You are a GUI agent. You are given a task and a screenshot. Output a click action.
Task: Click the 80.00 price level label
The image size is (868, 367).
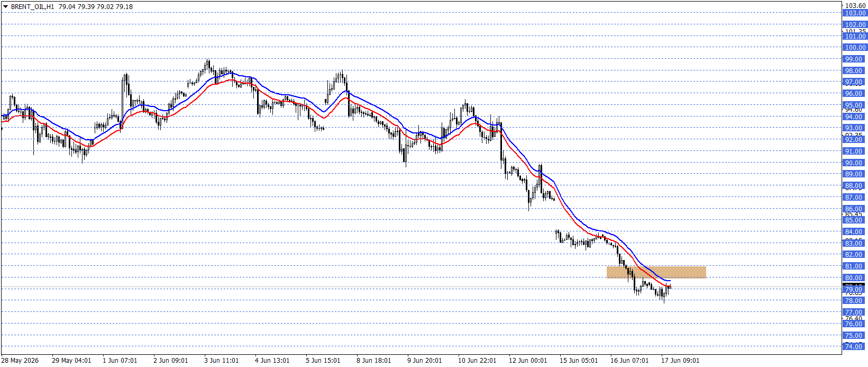coord(855,278)
